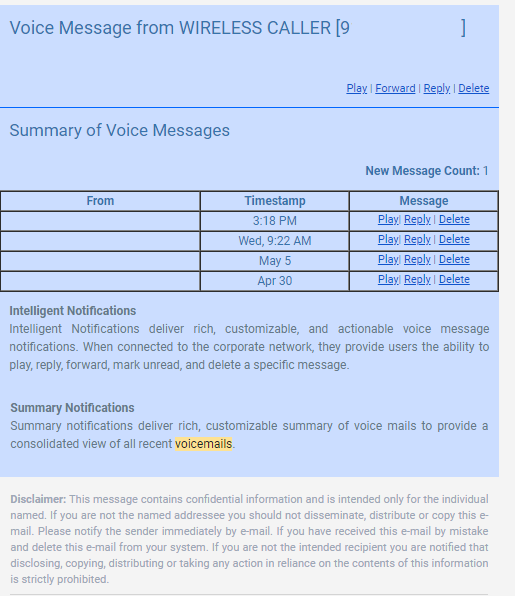Image resolution: width=515 pixels, height=596 pixels.
Task: Delete the 3:18 PM voice message
Action: click(454, 219)
